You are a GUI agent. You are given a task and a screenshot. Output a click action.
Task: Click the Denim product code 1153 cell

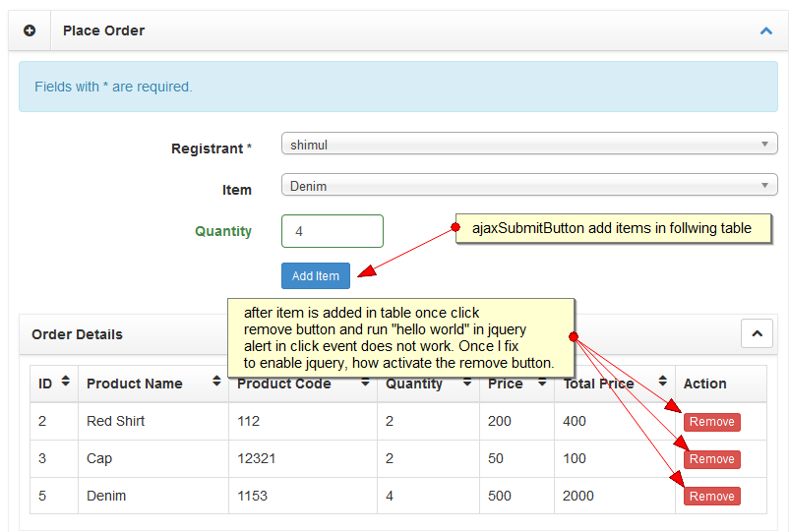pos(252,496)
